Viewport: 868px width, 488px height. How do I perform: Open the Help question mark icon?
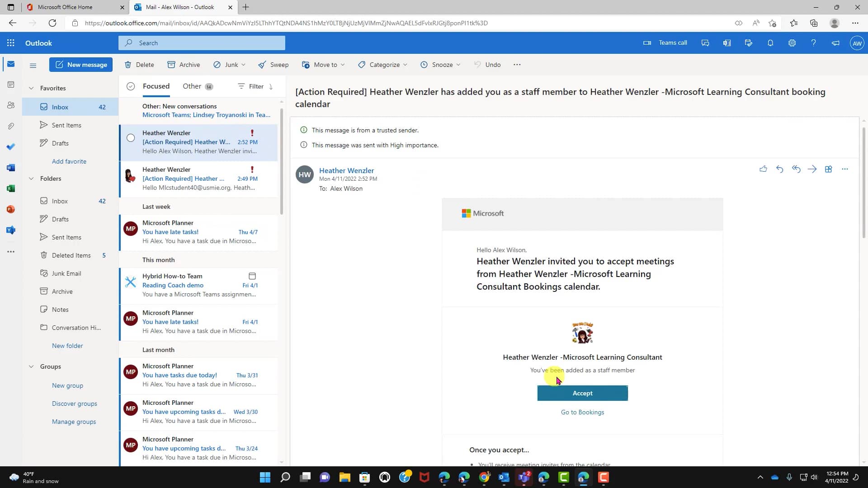point(813,43)
